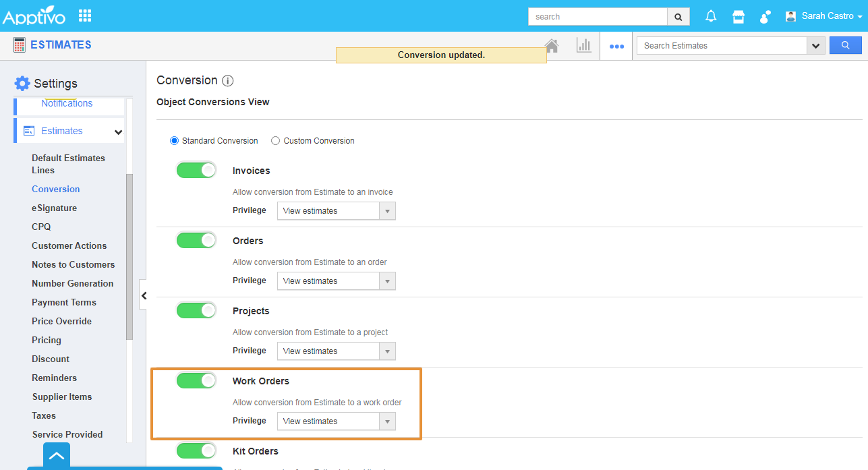Click "Allow conversion from Estimate to a work order" text

pyautogui.click(x=317, y=403)
